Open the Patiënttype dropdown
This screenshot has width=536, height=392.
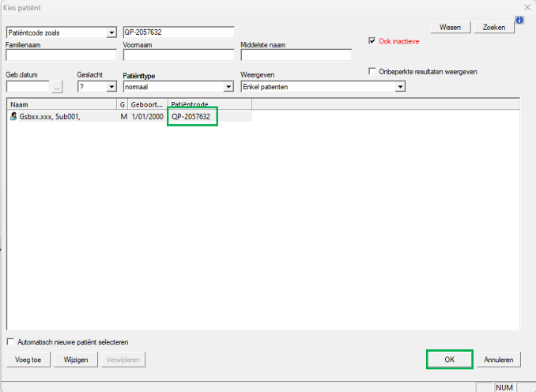pos(228,87)
